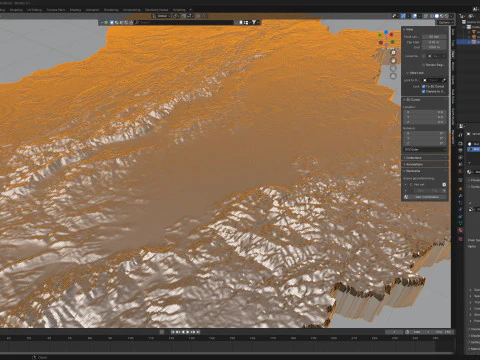480x360 pixels.
Task: Switch to the Sculpting workspace tab
Action: [16, 10]
